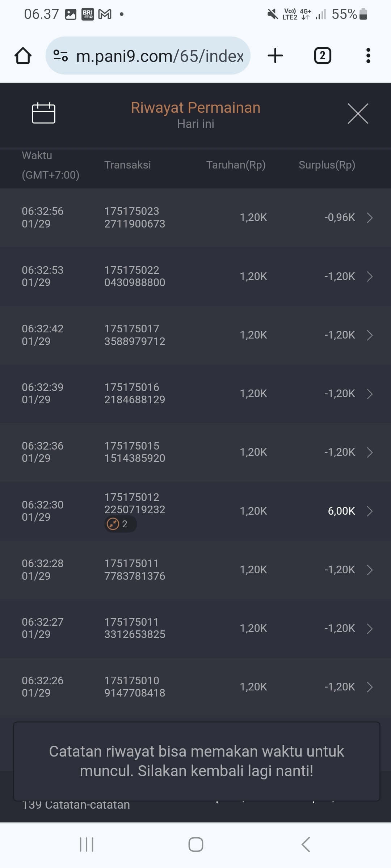Open the calendar date filter icon

pyautogui.click(x=43, y=113)
